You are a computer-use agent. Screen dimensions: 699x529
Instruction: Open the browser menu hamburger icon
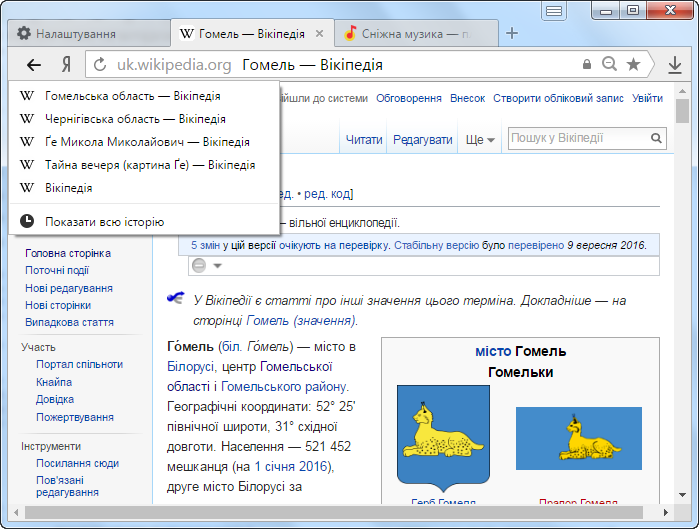click(554, 11)
